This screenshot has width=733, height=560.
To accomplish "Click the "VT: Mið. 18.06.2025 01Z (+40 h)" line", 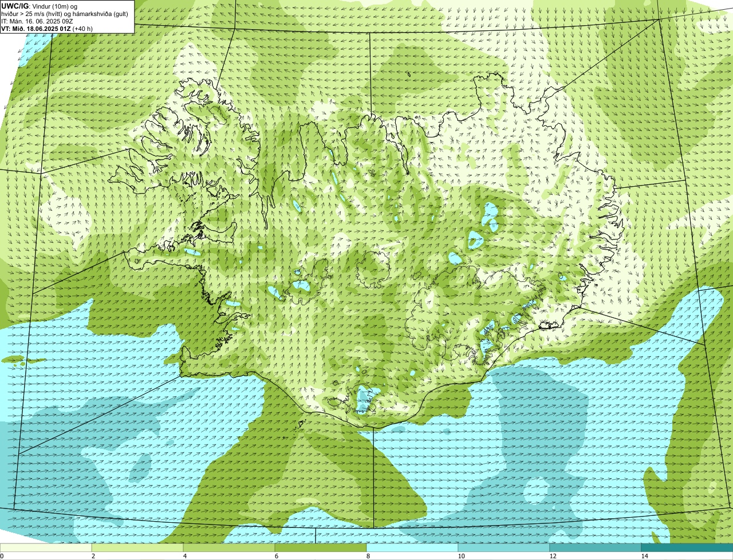I will click(47, 29).
